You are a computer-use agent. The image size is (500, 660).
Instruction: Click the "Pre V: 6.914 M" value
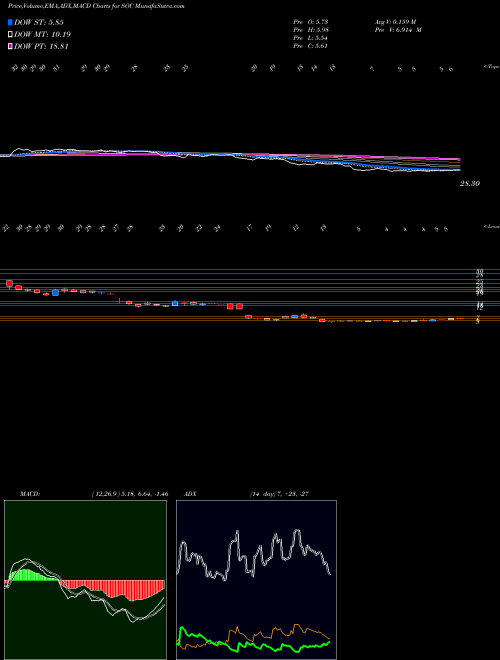tap(397, 29)
